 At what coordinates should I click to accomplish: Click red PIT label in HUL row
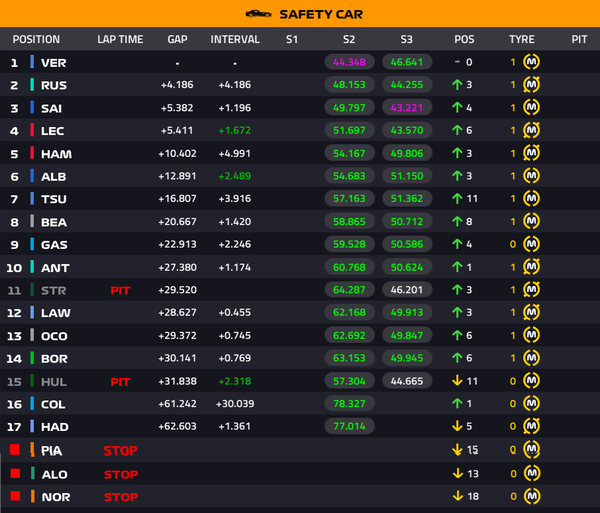(120, 382)
